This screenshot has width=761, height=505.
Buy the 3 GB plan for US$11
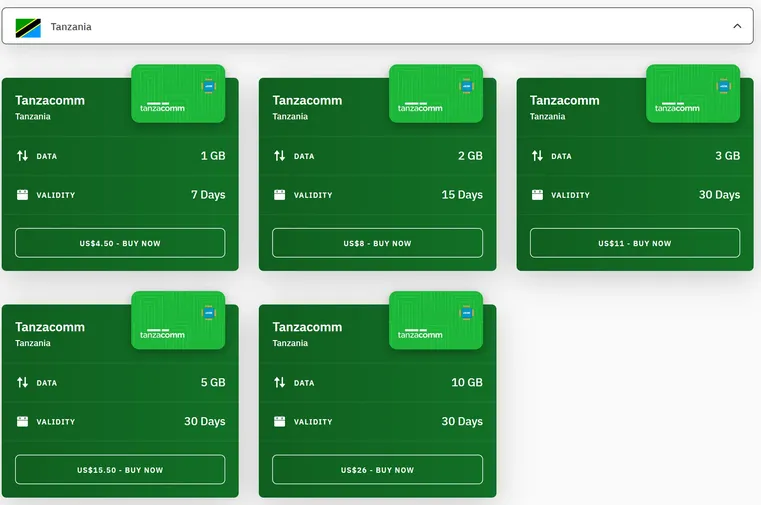click(635, 243)
